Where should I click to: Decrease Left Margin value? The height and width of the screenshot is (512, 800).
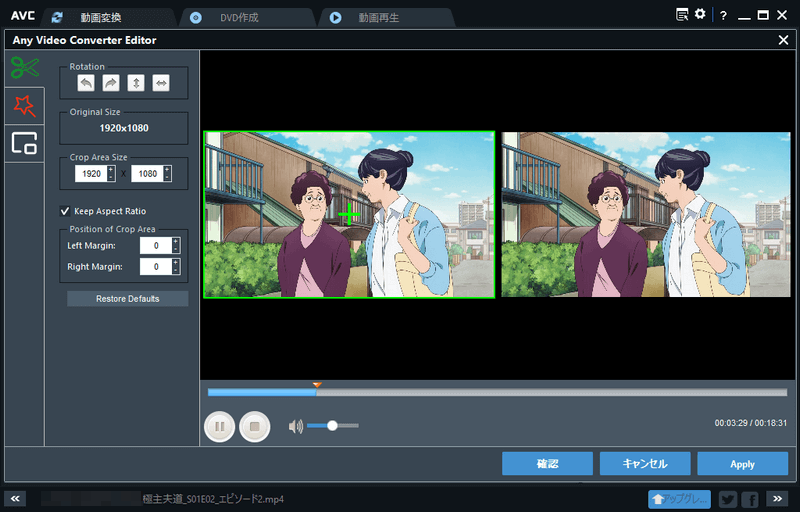[176, 249]
